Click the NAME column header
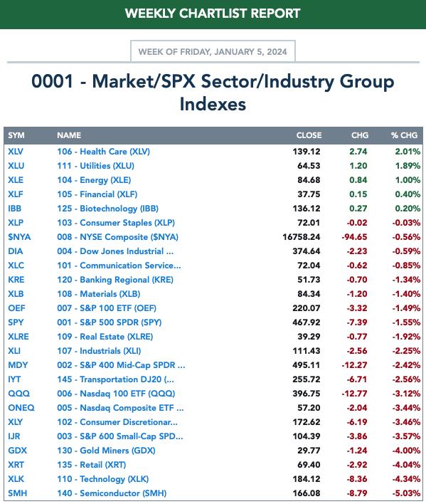The image size is (426, 504). point(69,135)
